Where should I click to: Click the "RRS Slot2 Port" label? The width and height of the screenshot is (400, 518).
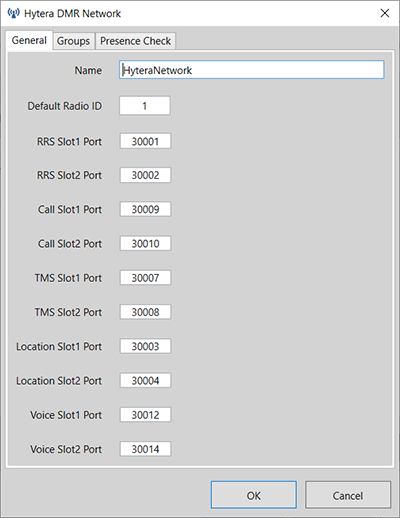(x=69, y=175)
